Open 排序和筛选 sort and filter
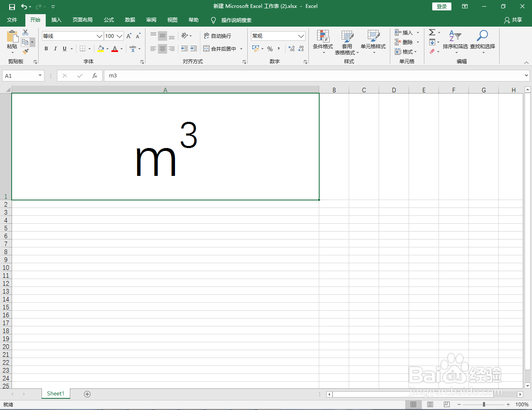 (x=455, y=42)
